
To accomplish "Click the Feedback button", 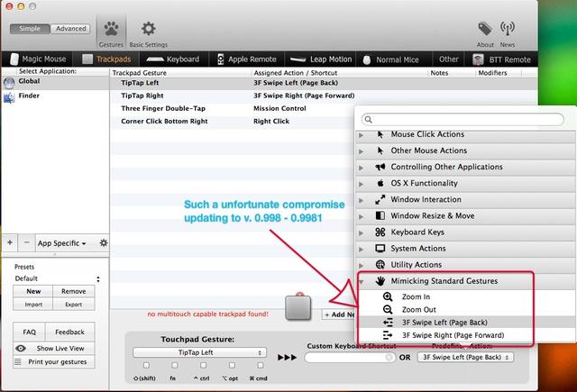I will click(70, 332).
